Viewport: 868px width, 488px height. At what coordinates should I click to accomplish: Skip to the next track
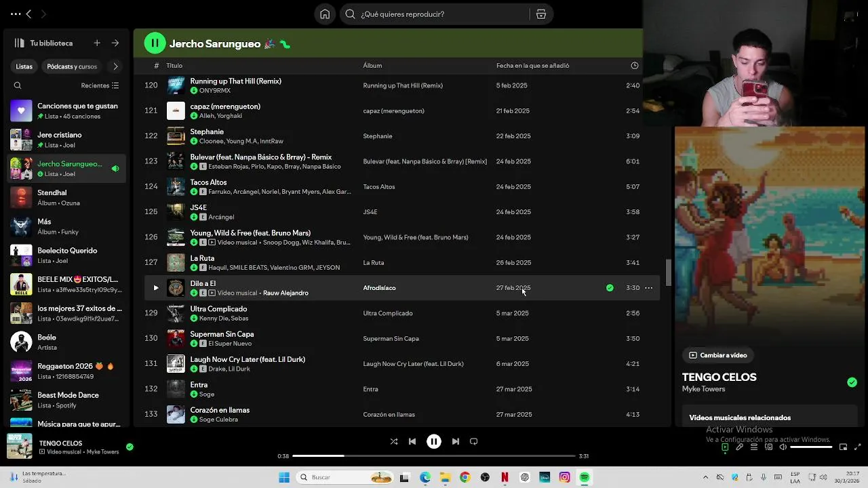tap(456, 441)
